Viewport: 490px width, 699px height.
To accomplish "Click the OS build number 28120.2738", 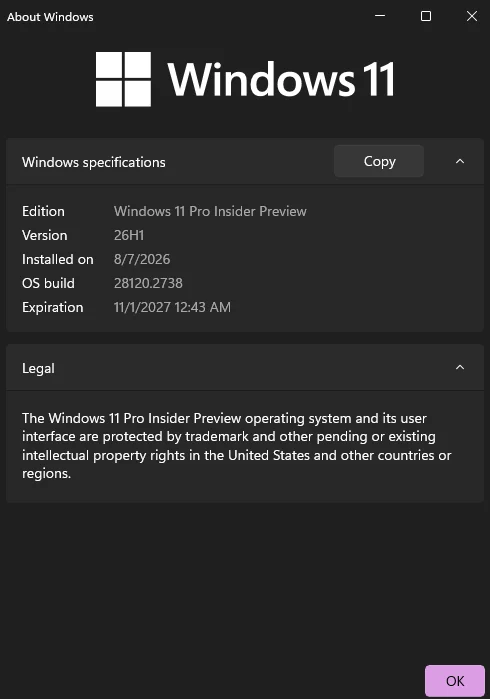I will 148,284.
